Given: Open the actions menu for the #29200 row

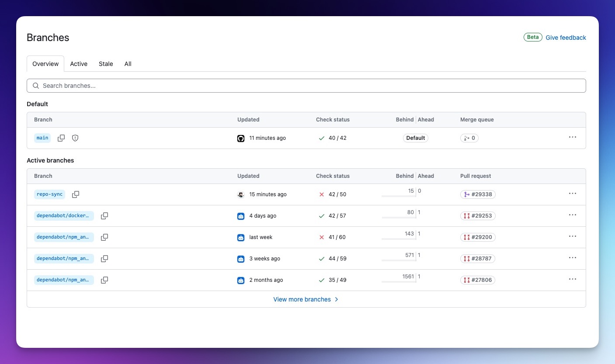Looking at the screenshot, I should point(573,236).
